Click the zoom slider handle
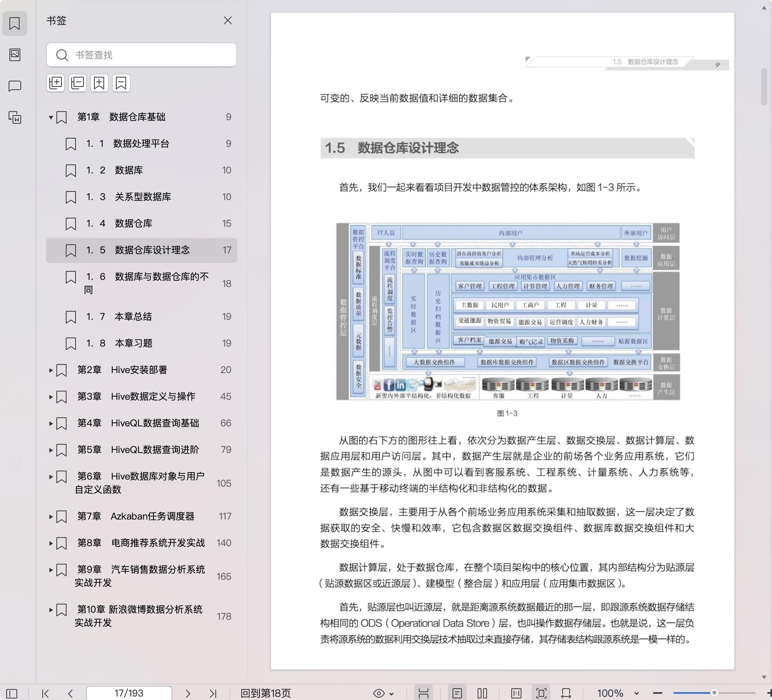Image resolution: width=772 pixels, height=700 pixels. click(x=714, y=693)
